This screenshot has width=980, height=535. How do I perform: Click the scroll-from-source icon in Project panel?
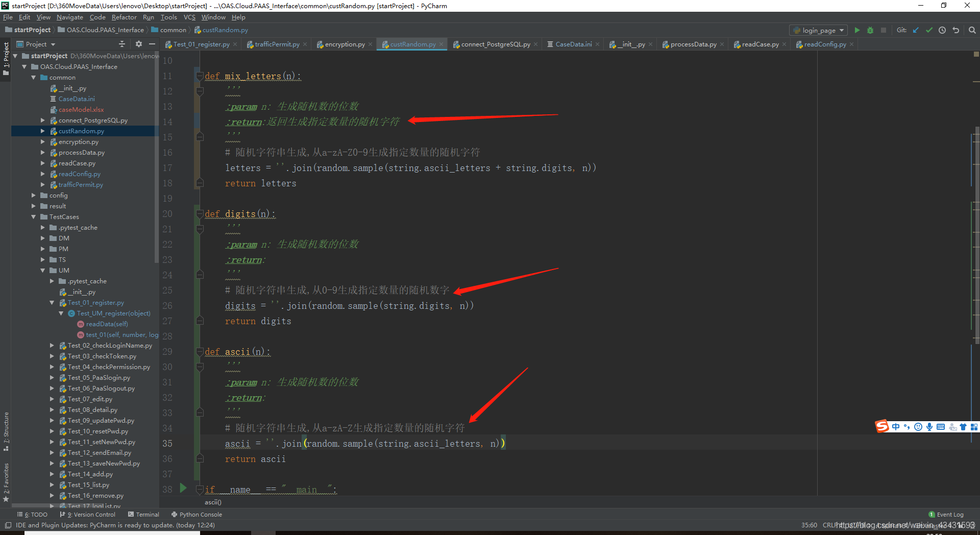click(121, 44)
